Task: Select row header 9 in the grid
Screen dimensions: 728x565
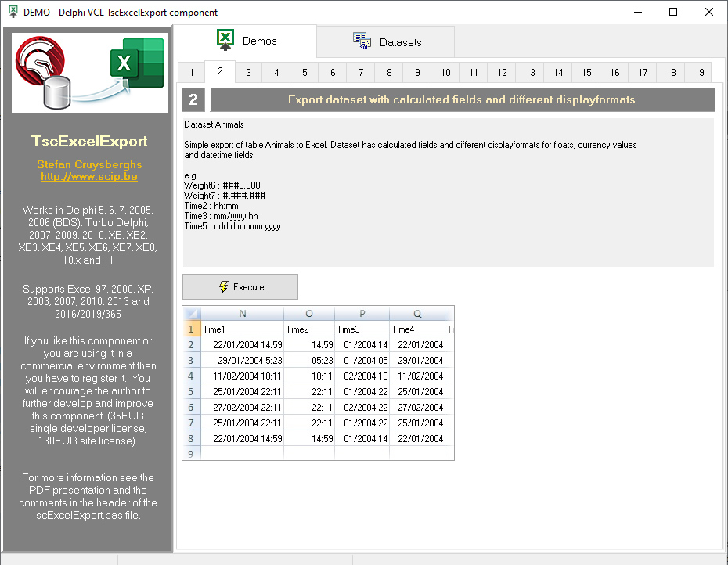Action: [191, 454]
